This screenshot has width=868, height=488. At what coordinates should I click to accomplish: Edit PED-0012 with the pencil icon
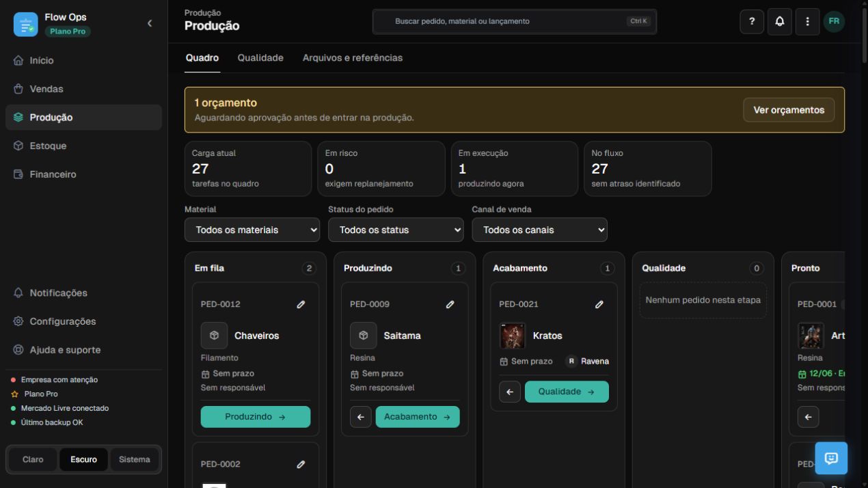301,304
